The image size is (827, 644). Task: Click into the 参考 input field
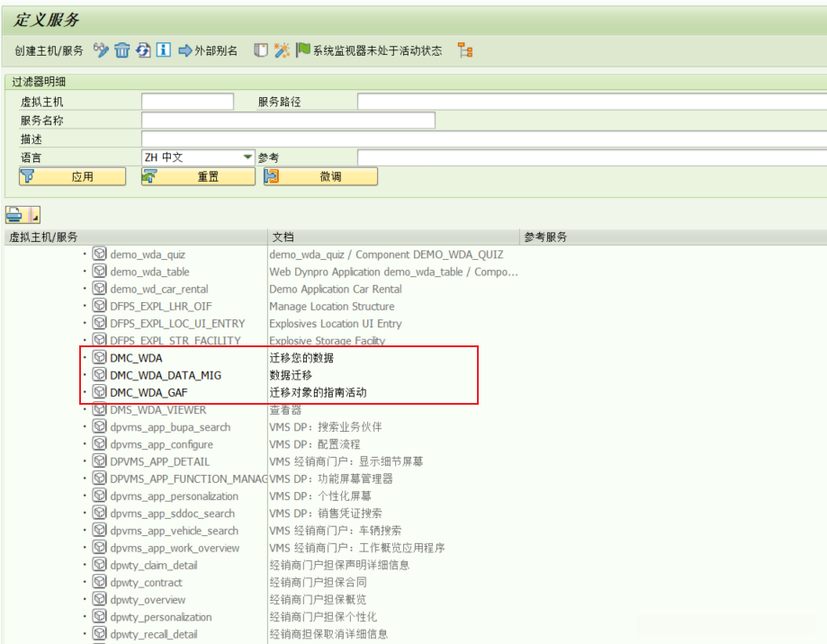(592, 157)
